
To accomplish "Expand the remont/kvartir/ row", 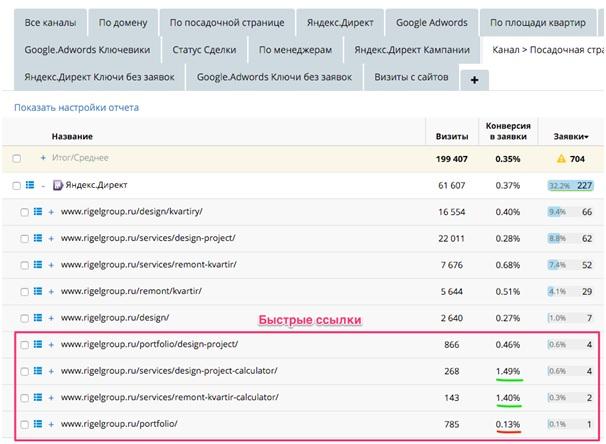I will click(x=51, y=292).
